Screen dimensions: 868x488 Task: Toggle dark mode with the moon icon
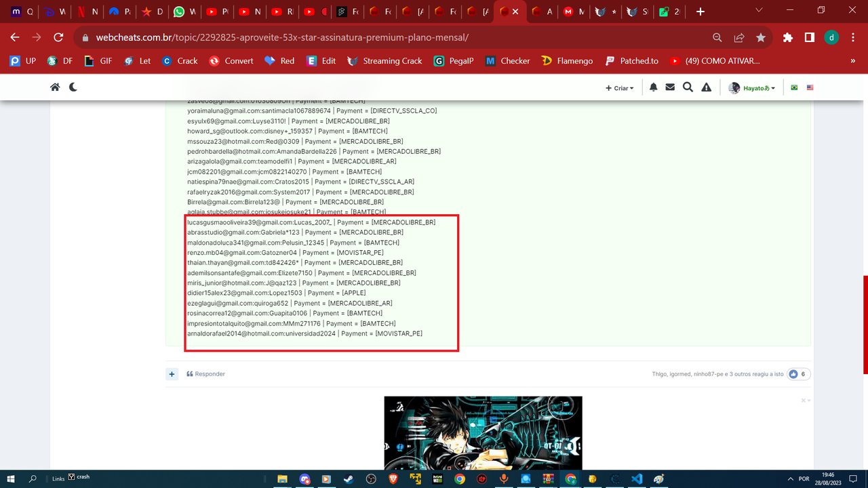tap(73, 87)
